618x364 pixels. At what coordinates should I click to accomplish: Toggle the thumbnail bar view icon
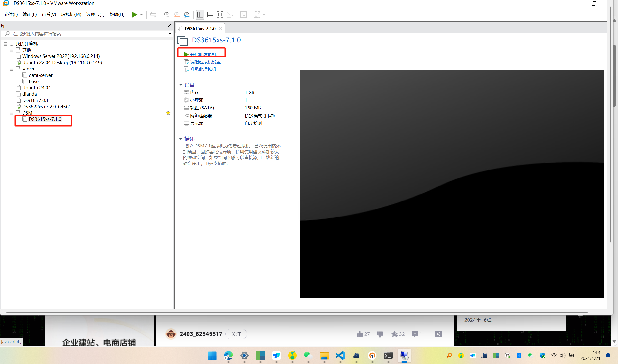(x=210, y=15)
